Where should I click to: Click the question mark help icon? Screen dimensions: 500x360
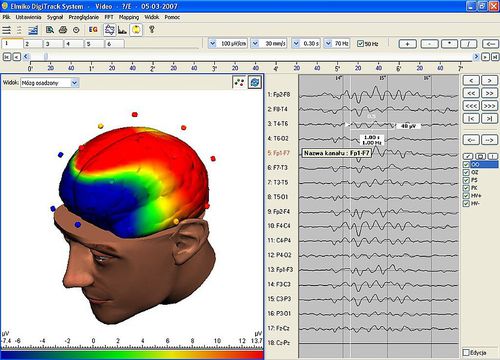point(152,30)
